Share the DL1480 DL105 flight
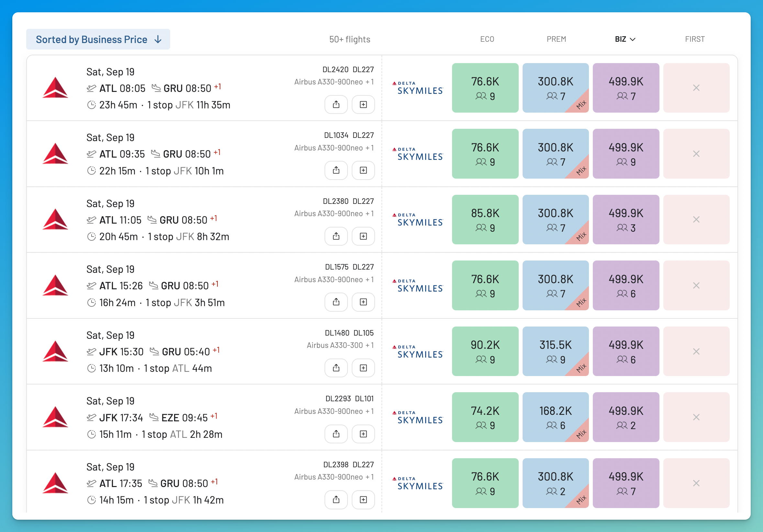763x532 pixels. (336, 368)
